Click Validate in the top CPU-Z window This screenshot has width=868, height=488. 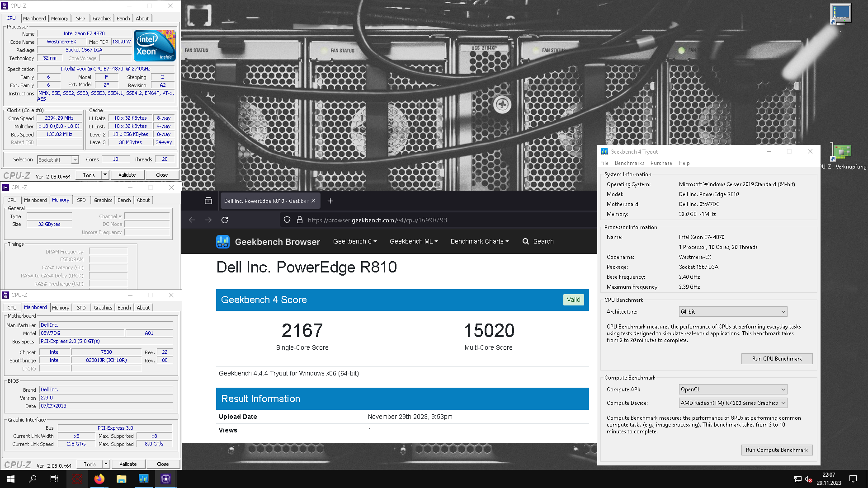tap(127, 175)
